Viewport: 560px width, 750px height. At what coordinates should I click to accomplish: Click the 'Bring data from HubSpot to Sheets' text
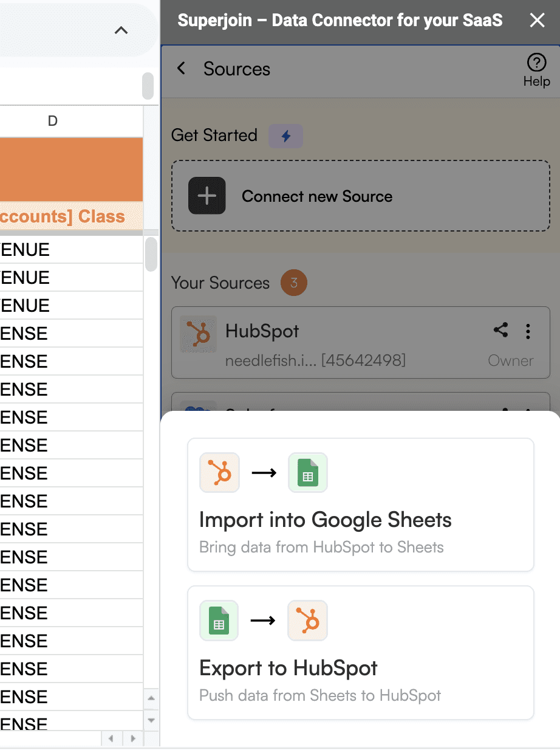pos(321,547)
